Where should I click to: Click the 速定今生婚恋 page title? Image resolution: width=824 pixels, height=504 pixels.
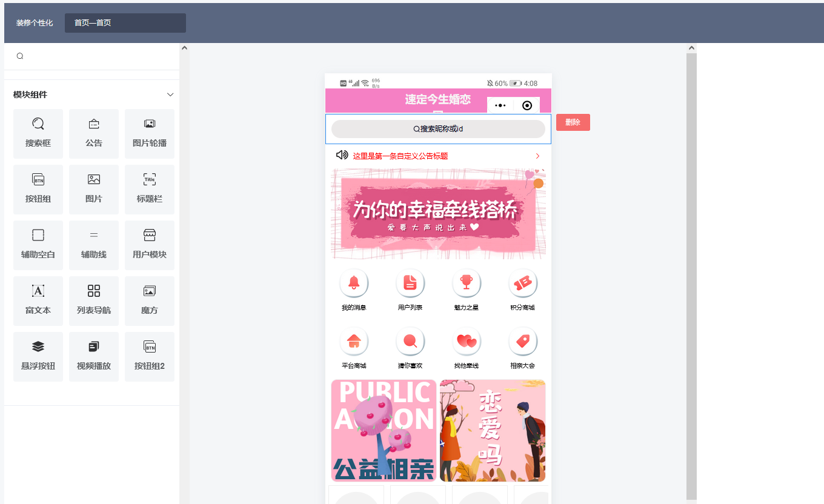tap(438, 100)
